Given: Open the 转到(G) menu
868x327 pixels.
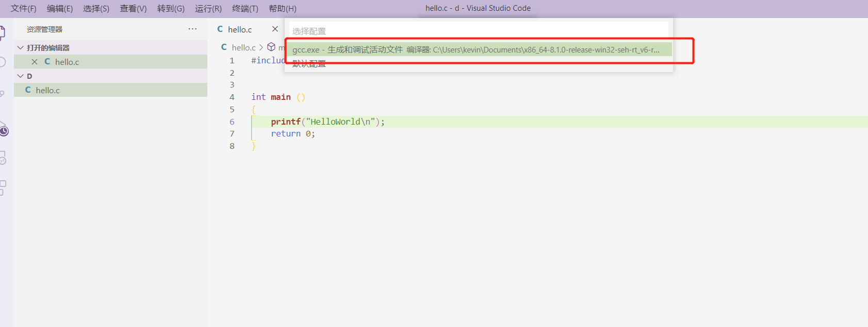Looking at the screenshot, I should point(171,8).
